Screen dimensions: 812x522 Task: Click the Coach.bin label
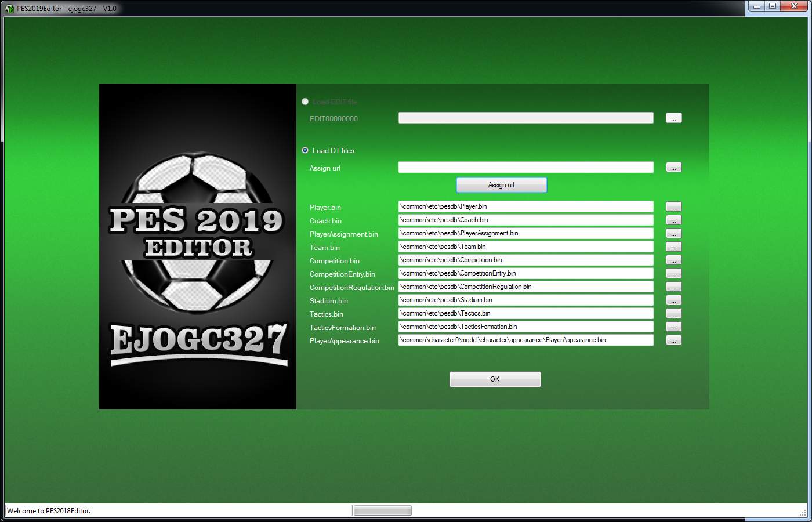(325, 221)
